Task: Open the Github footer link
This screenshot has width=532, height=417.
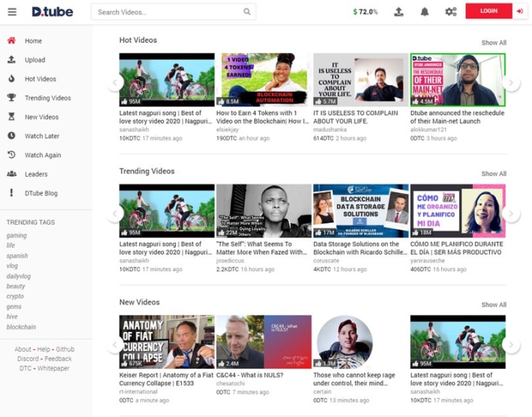Action: pos(65,349)
